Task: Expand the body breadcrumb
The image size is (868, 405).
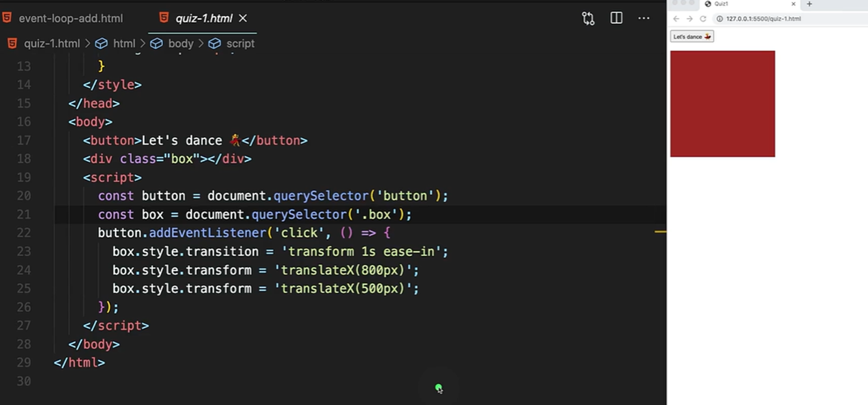Action: pos(181,44)
